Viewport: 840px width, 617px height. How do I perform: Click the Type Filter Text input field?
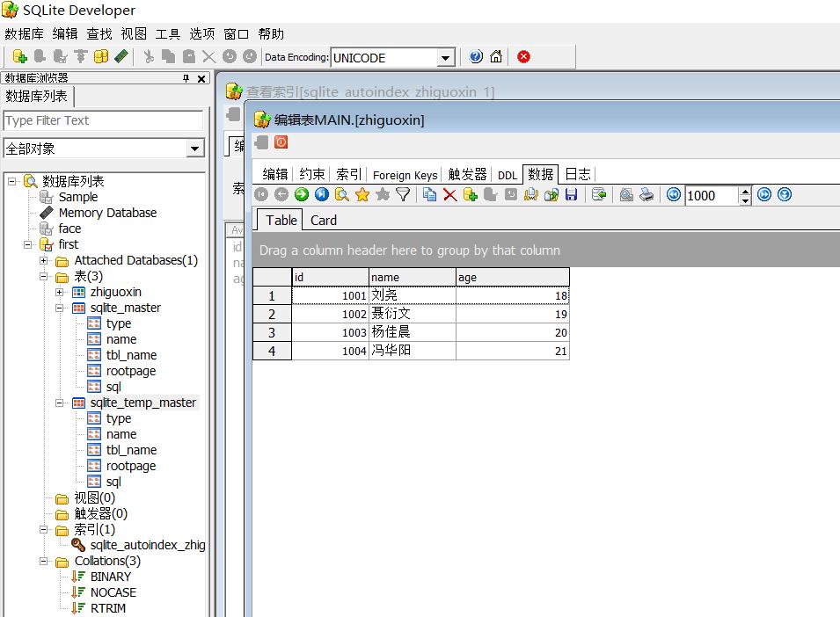104,120
